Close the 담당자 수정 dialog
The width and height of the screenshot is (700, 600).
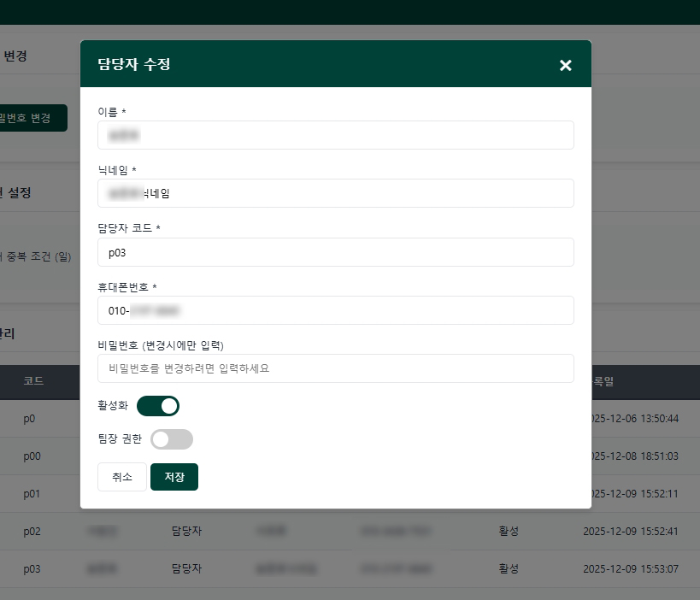tap(565, 64)
